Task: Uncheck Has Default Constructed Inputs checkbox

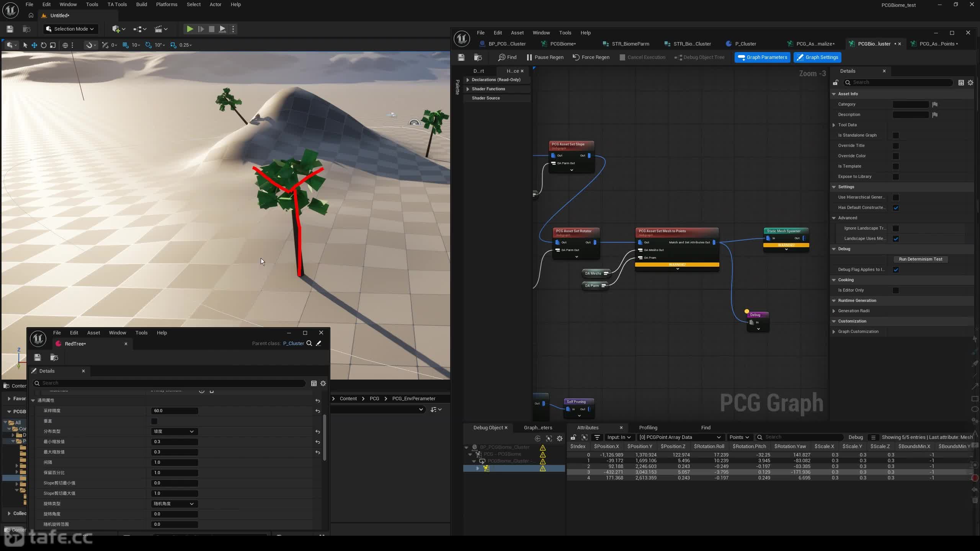Action: pos(896,208)
